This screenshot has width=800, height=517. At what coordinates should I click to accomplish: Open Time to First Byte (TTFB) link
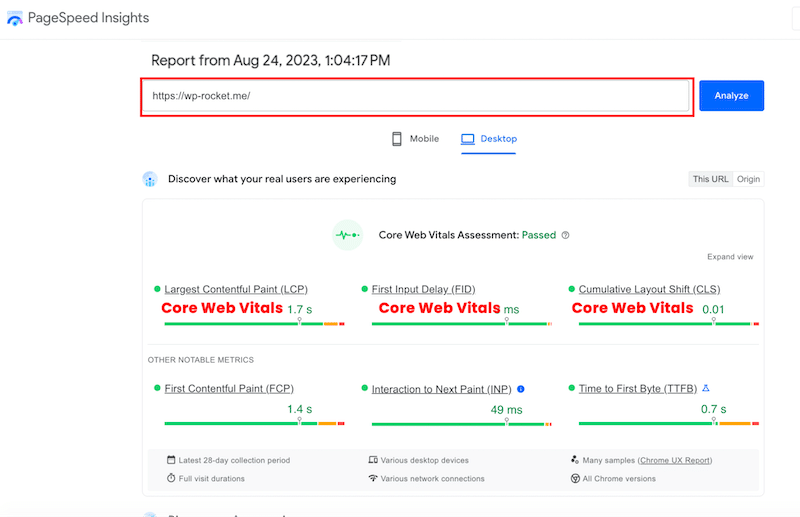pyautogui.click(x=638, y=389)
